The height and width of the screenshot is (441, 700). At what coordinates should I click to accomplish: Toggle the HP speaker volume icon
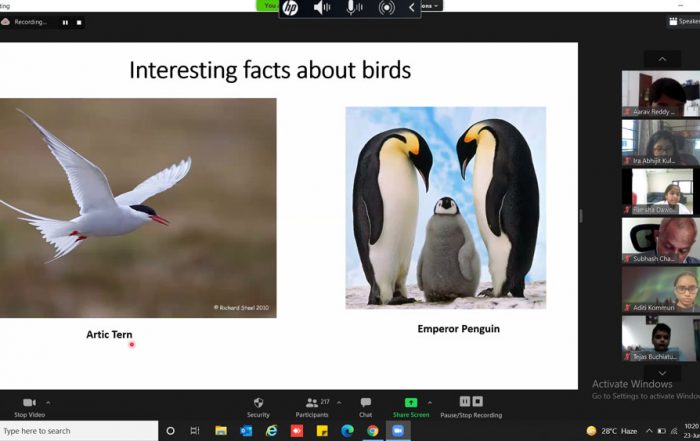(x=322, y=8)
